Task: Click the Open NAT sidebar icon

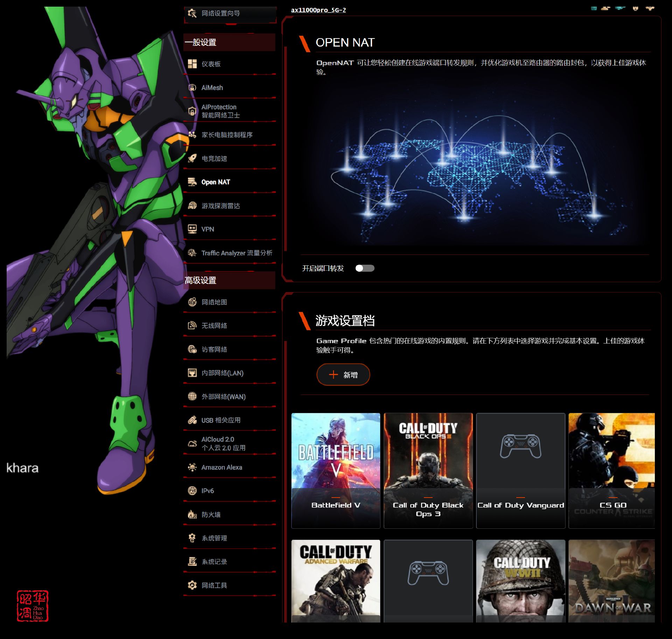Action: [x=192, y=182]
